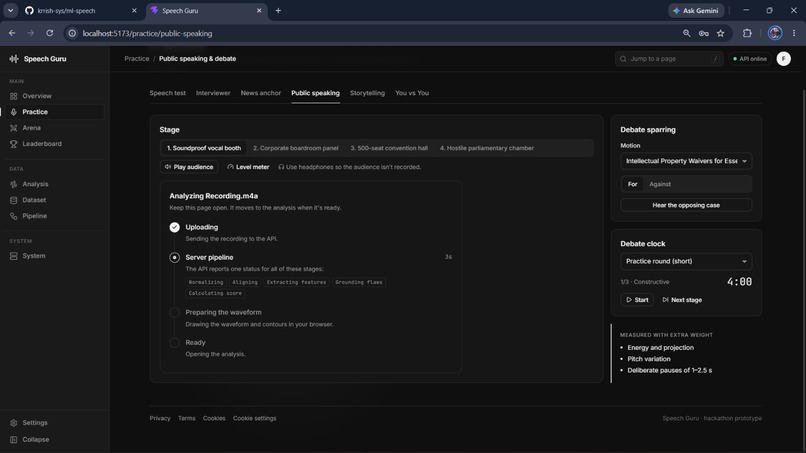Image resolution: width=806 pixels, height=453 pixels.
Task: Toggle the Play audience button
Action: [189, 167]
